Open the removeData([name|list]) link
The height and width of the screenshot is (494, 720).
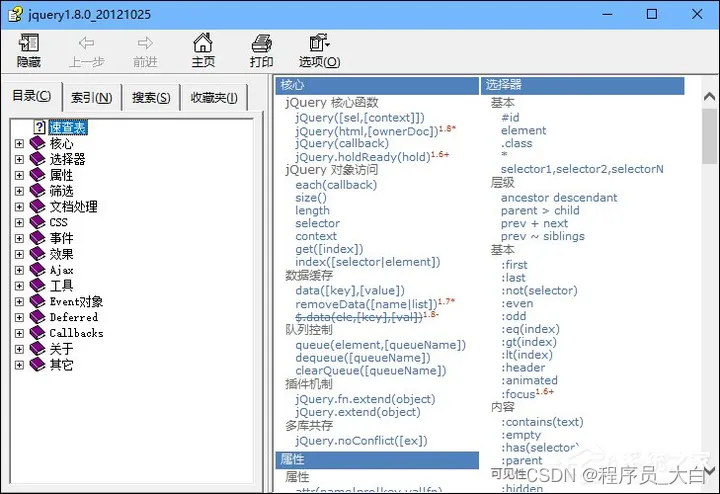tap(366, 304)
